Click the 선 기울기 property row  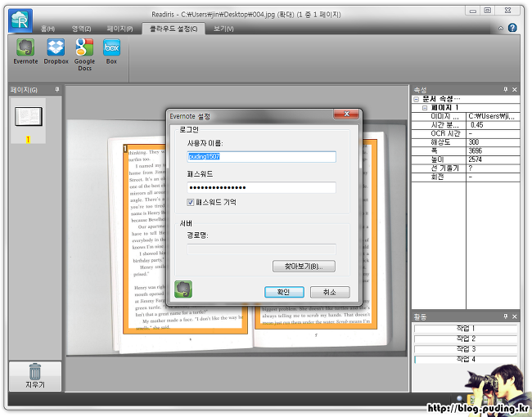[466, 168]
